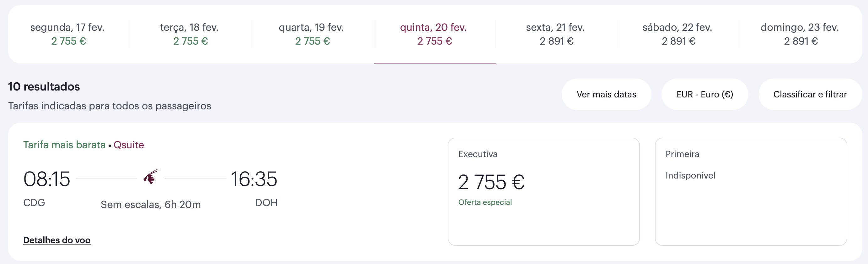The height and width of the screenshot is (264, 868).
Task: Switch to sábado, 22 fev. date
Action: click(x=679, y=34)
